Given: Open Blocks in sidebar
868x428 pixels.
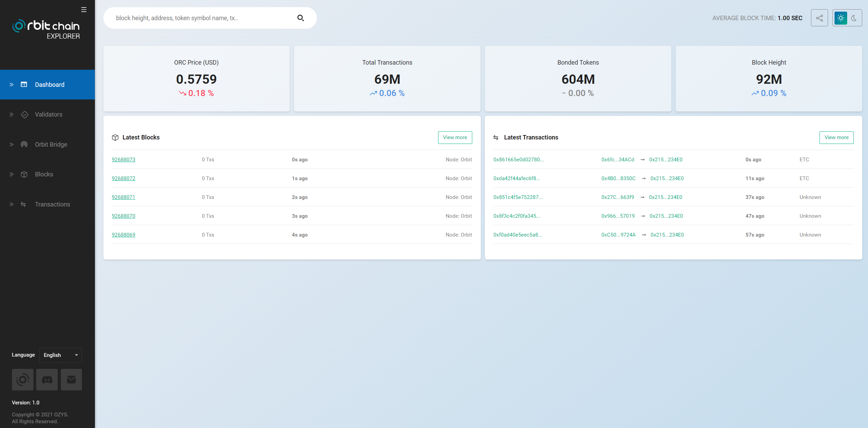Looking at the screenshot, I should 47,174.
